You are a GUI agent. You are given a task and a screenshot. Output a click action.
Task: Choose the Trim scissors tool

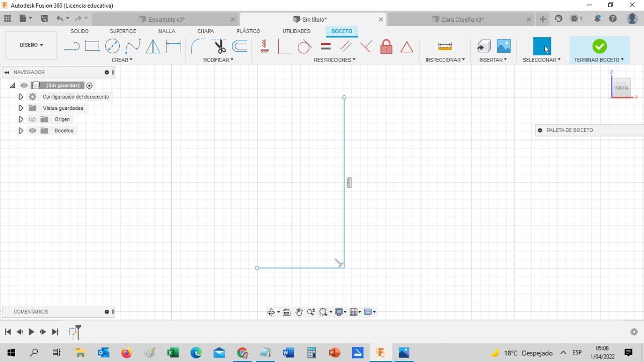(x=220, y=46)
